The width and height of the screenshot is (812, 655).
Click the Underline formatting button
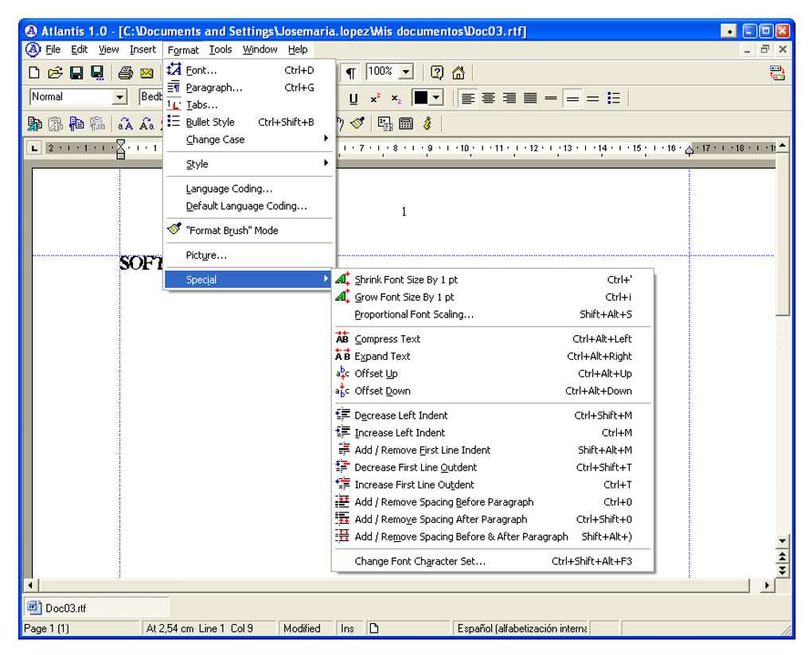click(x=353, y=99)
